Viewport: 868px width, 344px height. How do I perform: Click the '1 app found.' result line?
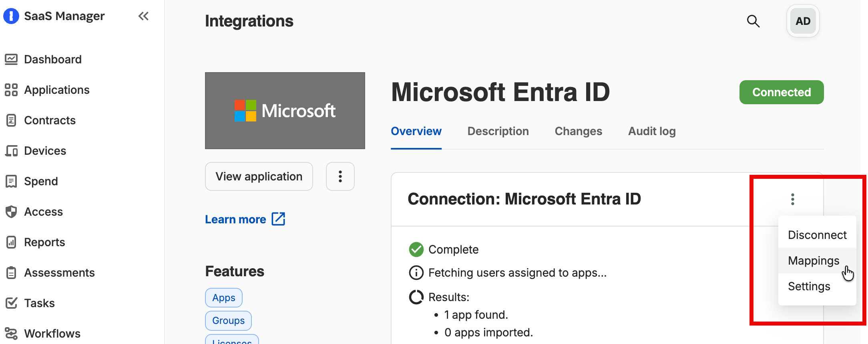476,315
